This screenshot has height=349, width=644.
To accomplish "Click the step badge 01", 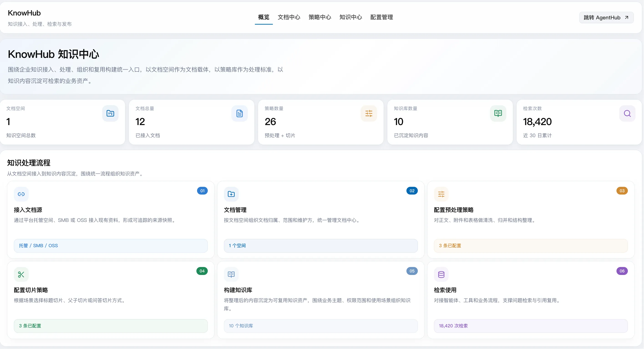I will point(202,191).
